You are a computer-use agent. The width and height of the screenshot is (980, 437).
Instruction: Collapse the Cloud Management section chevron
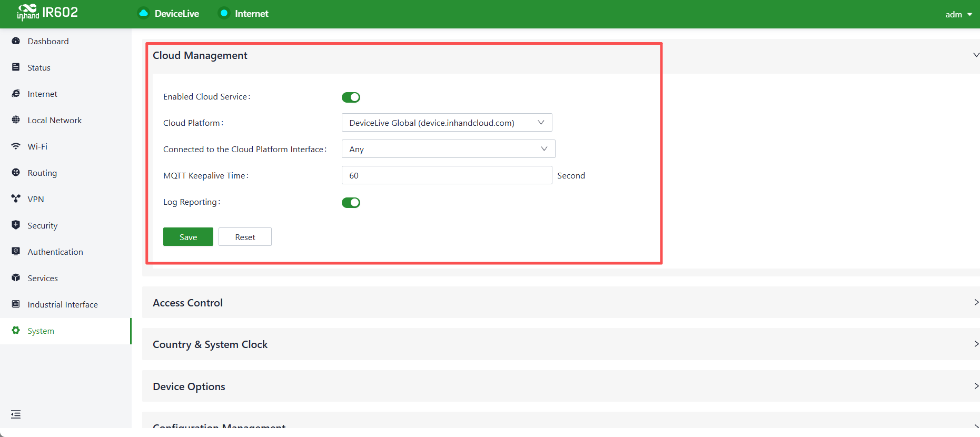tap(976, 55)
